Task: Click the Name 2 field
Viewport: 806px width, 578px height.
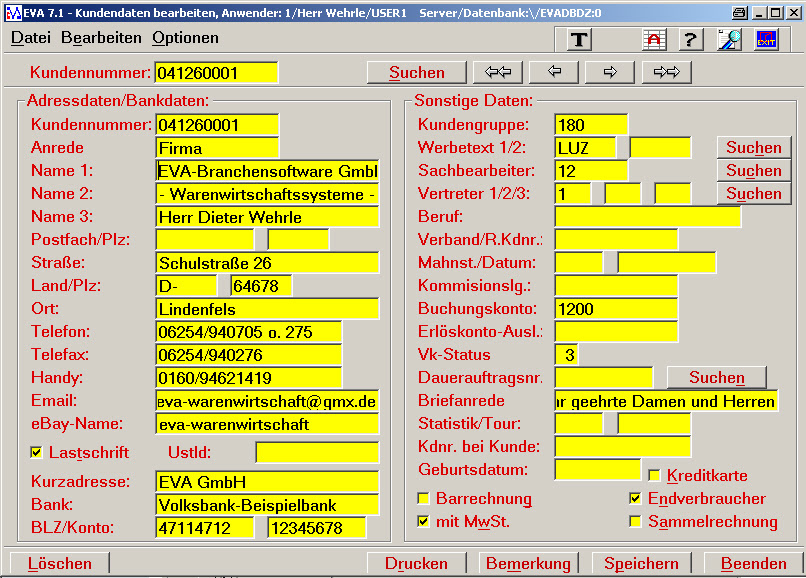Action: pyautogui.click(x=267, y=194)
